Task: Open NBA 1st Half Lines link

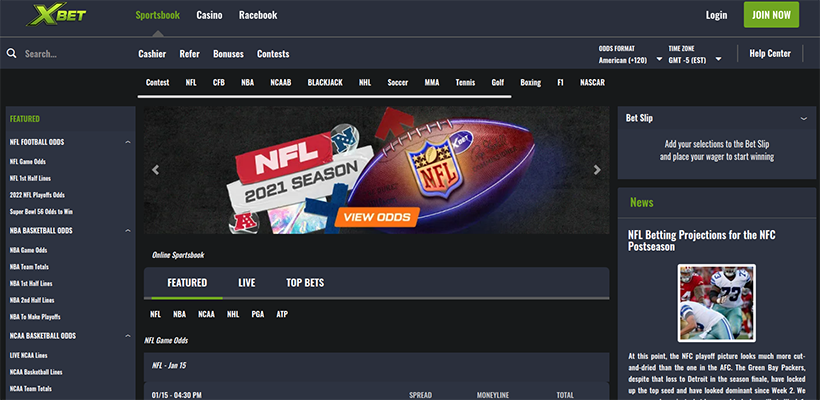Action: point(31,283)
